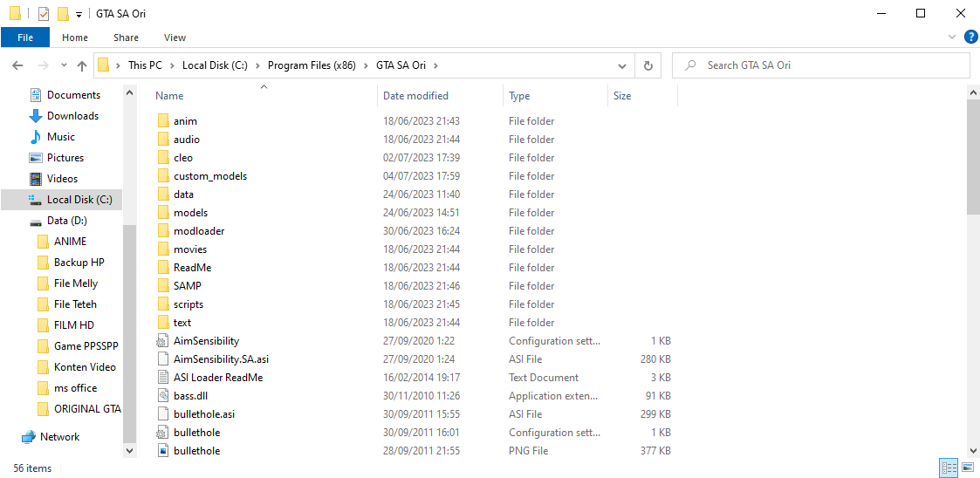980x478 pixels.
Task: Expand the chevron after Local Disk (C:) breadcrumb
Action: 257,65
